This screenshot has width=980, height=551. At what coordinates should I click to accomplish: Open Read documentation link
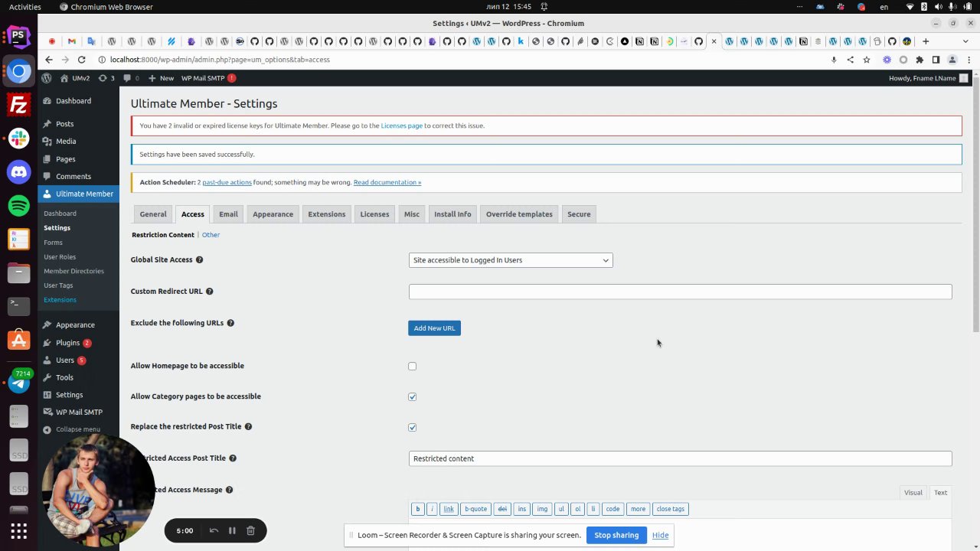pyautogui.click(x=387, y=182)
